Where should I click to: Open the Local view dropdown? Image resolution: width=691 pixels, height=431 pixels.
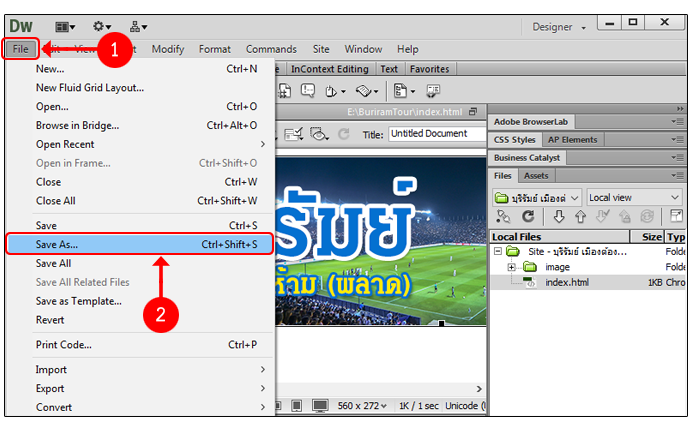click(634, 197)
